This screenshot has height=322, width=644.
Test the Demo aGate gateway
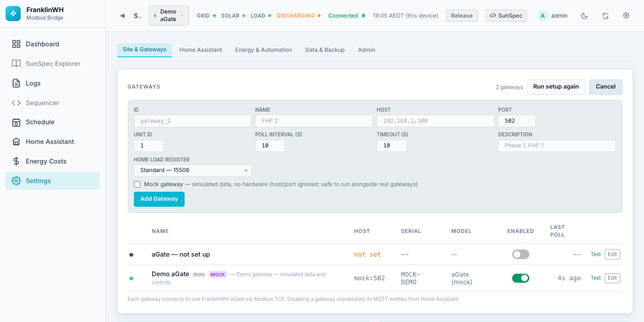click(x=596, y=278)
